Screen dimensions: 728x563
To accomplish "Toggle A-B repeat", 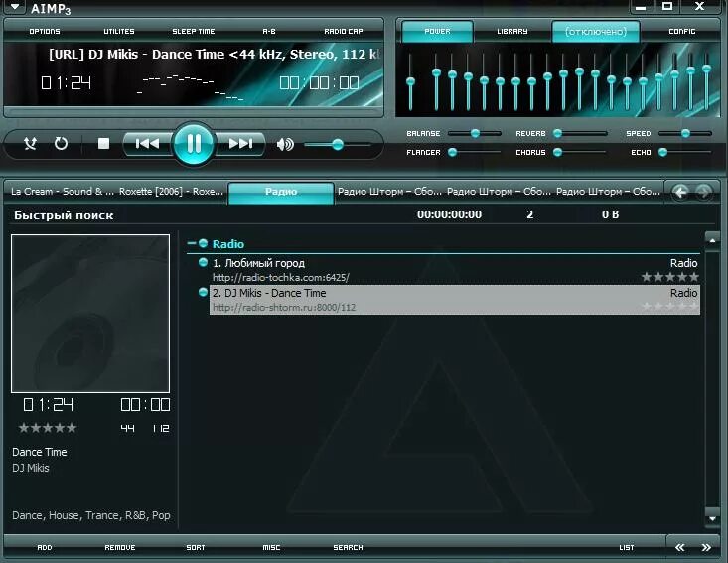I will tap(269, 31).
